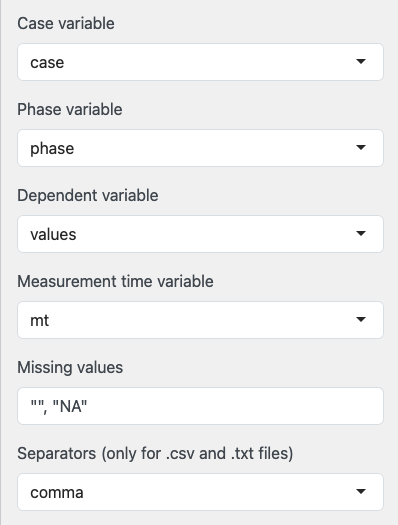Open the Measurement time variable dropdown
This screenshot has width=398, height=525.
[x=200, y=320]
